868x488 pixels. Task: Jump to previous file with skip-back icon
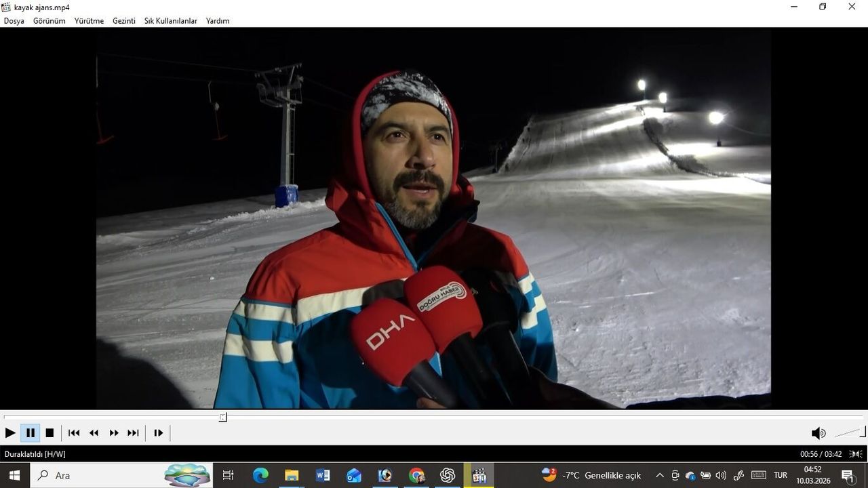[74, 433]
